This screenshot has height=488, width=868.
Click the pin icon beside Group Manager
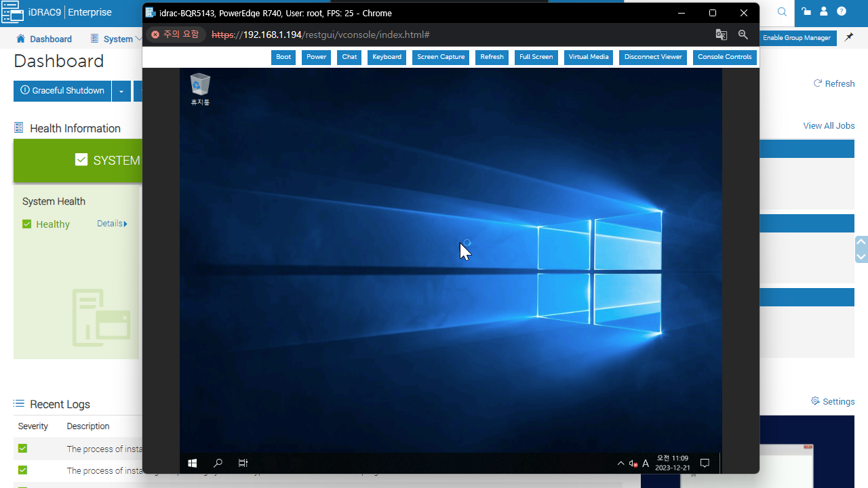(848, 38)
